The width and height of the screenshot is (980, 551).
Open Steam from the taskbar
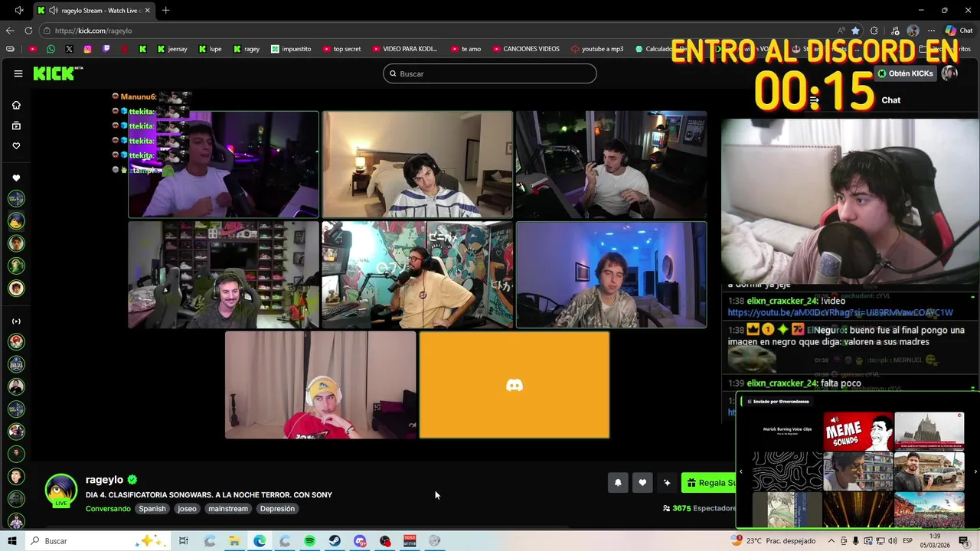click(x=335, y=541)
